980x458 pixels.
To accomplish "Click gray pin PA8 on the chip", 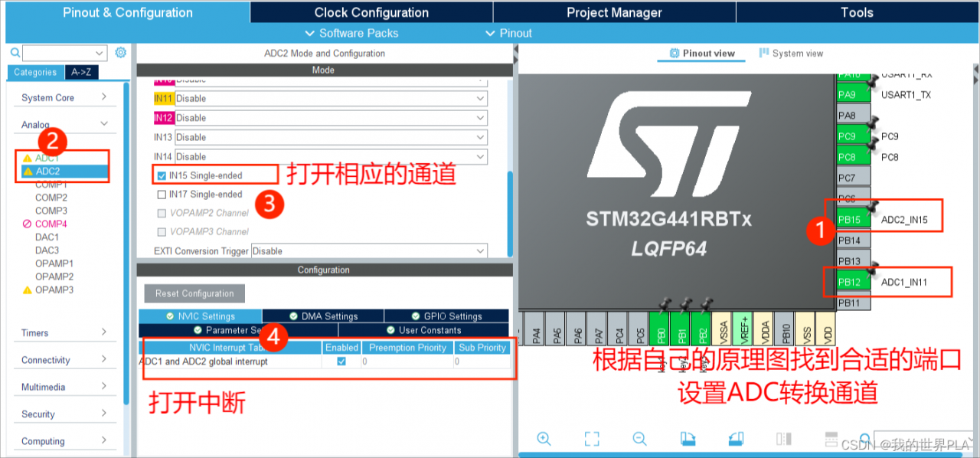I will click(853, 116).
